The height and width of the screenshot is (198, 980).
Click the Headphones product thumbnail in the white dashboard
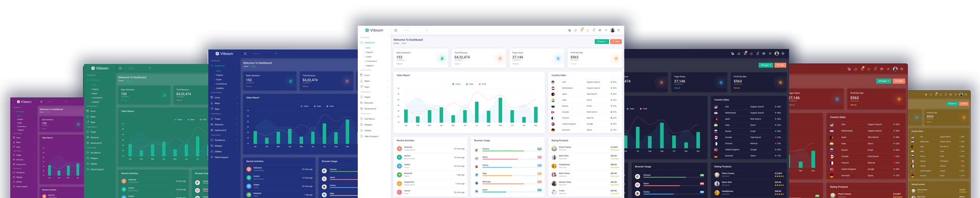pos(554,166)
